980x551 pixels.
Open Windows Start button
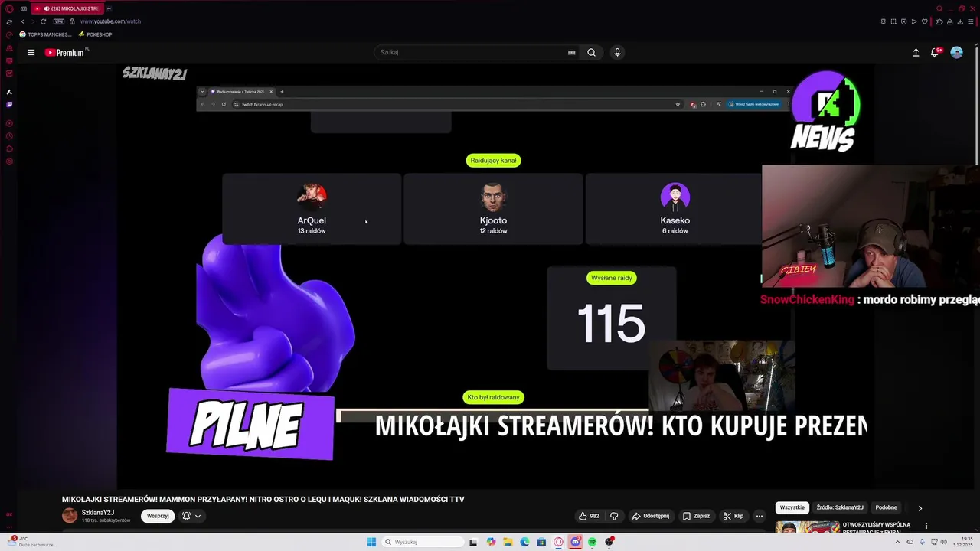[371, 542]
